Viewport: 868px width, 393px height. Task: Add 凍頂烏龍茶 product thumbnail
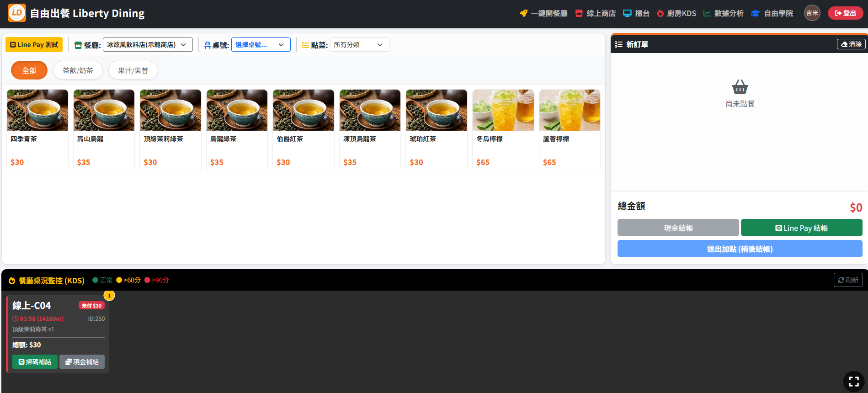(370, 110)
